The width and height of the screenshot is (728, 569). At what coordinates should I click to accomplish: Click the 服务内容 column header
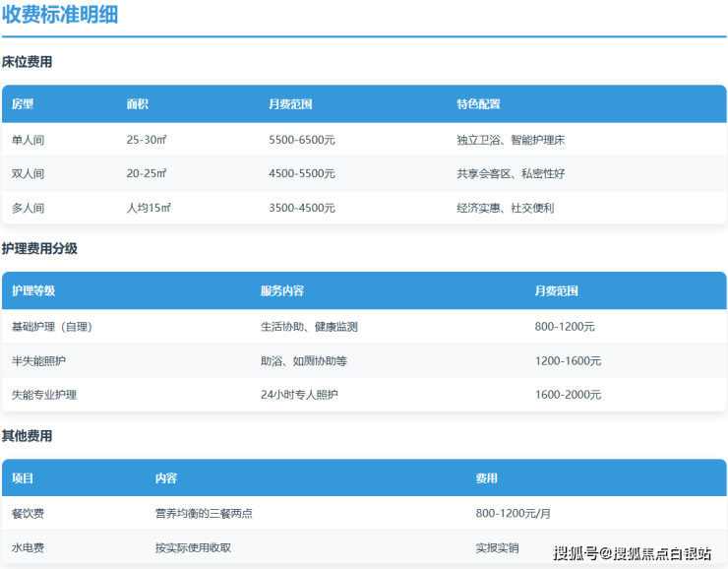point(282,291)
